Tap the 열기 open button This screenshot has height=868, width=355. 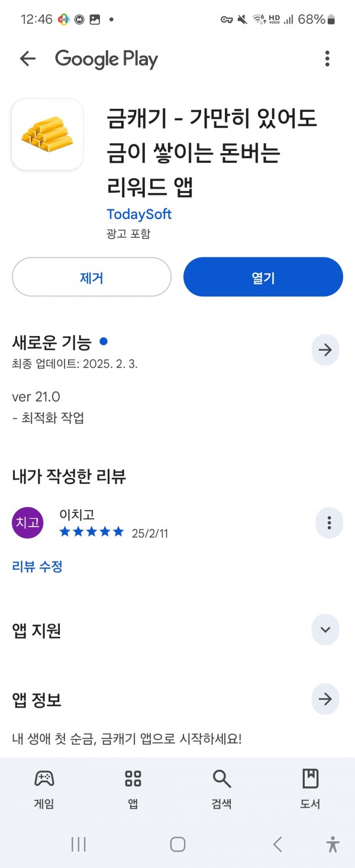(263, 277)
